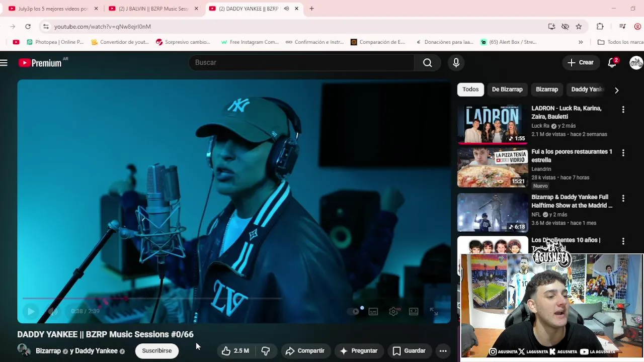The height and width of the screenshot is (362, 644).
Task: Expand hidden bookmarks chevron
Action: 581,42
